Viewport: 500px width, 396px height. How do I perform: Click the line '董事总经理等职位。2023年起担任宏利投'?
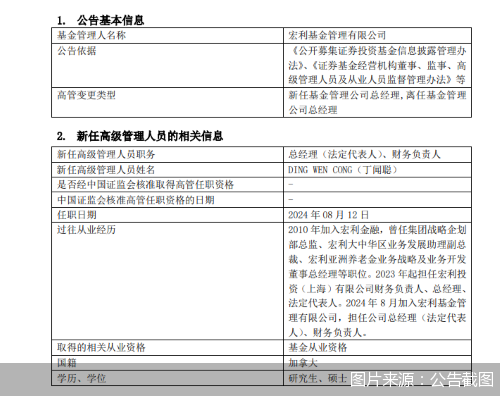377,274
